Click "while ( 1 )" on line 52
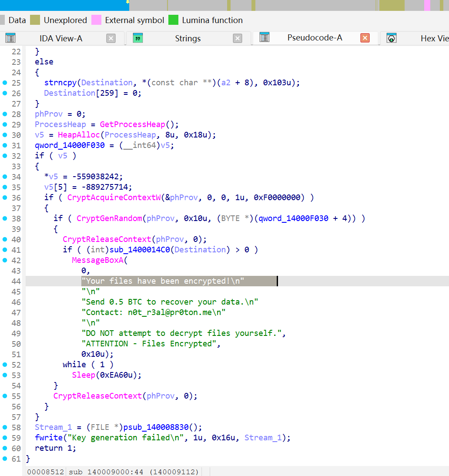This screenshot has width=449, height=476. (88, 365)
